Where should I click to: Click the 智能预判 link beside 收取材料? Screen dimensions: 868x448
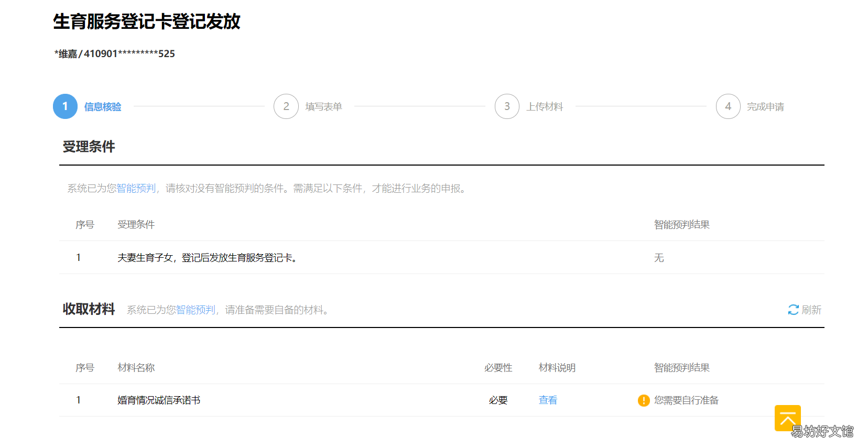tap(196, 310)
